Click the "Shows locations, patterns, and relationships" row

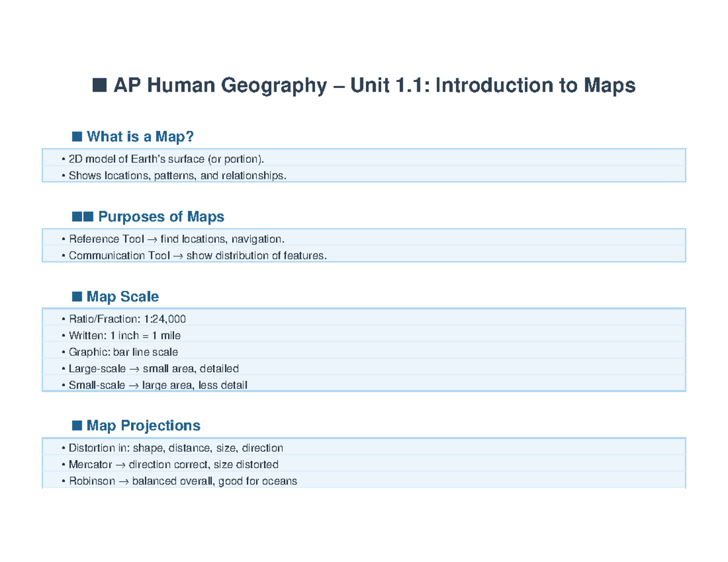click(x=176, y=176)
